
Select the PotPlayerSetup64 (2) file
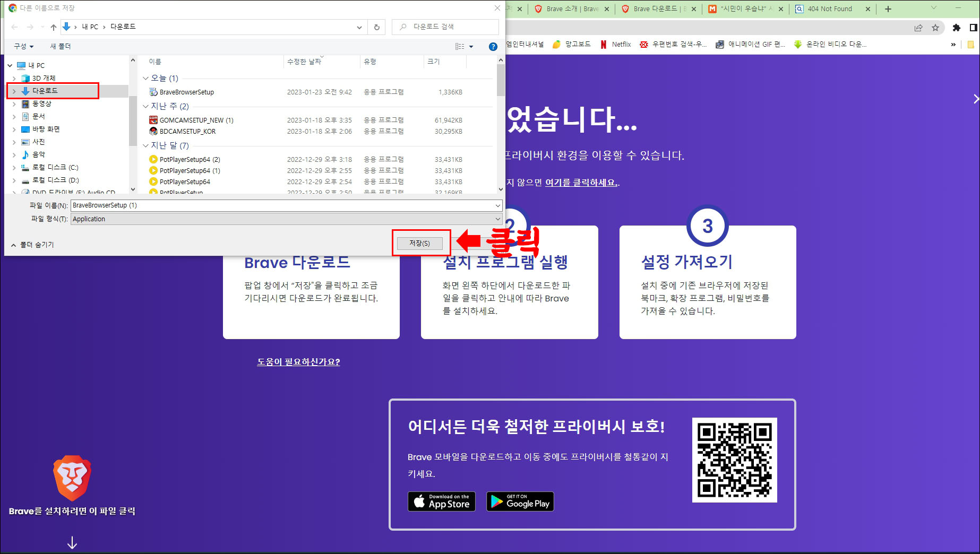190,159
